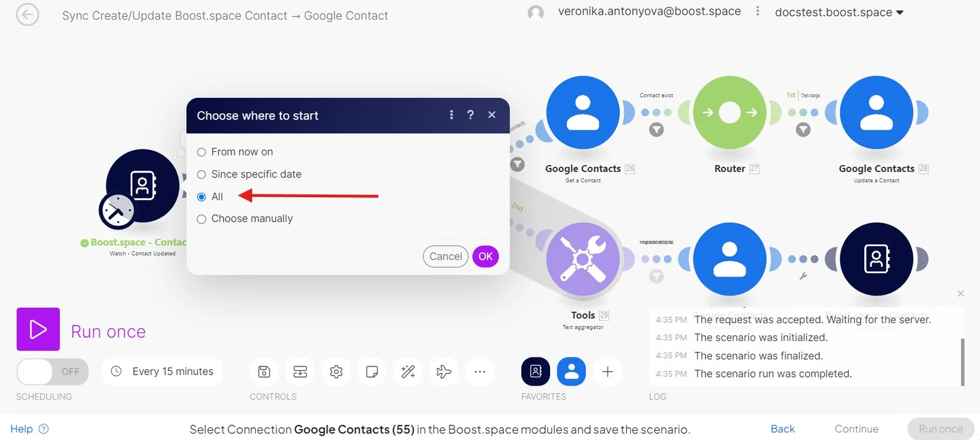
Task: Open the dialog's three-dot options menu
Action: coord(451,114)
